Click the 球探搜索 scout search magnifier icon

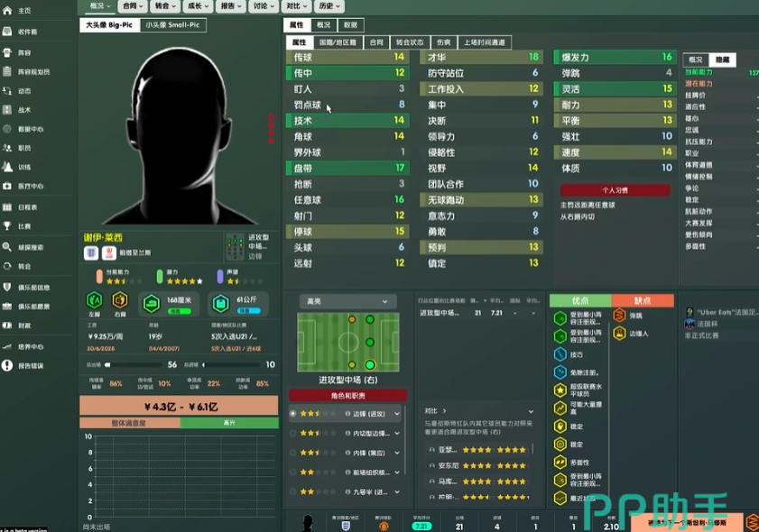coord(8,247)
